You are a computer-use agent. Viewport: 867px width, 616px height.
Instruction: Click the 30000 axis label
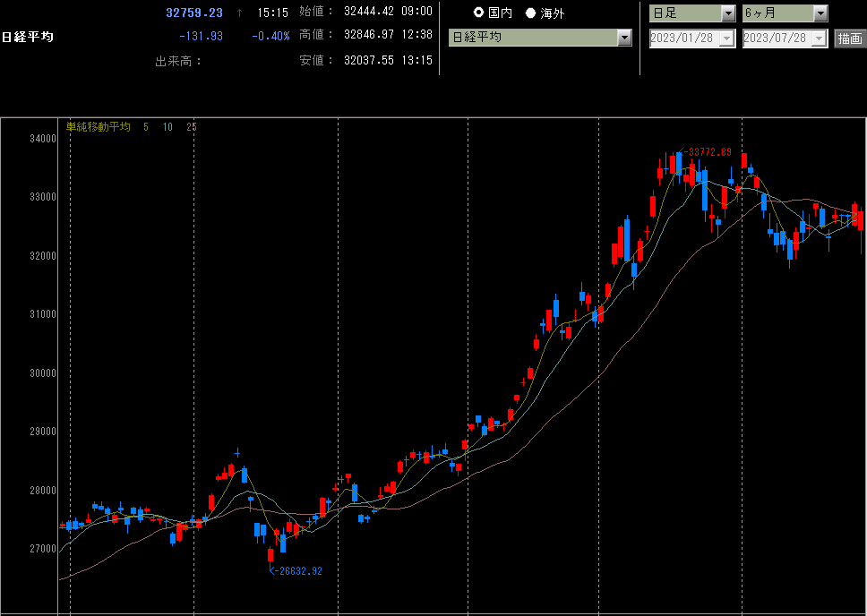click(43, 373)
